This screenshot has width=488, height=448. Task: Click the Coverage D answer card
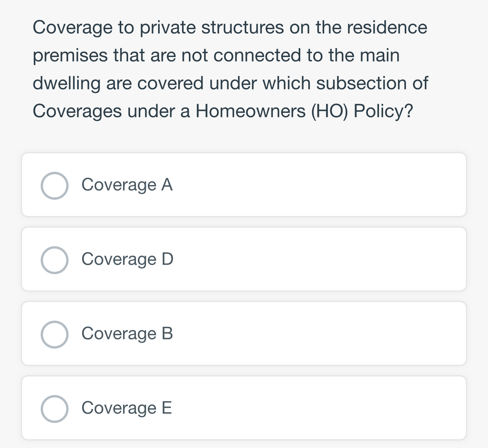coord(244,258)
